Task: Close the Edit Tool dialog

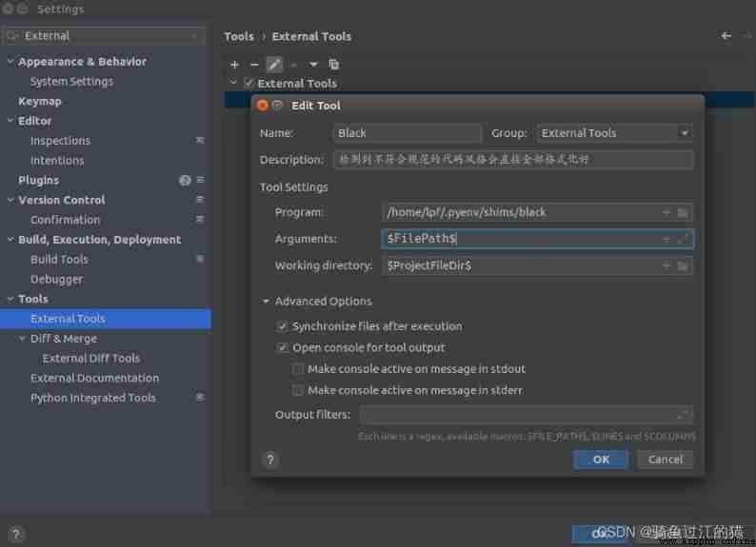Action: click(262, 106)
